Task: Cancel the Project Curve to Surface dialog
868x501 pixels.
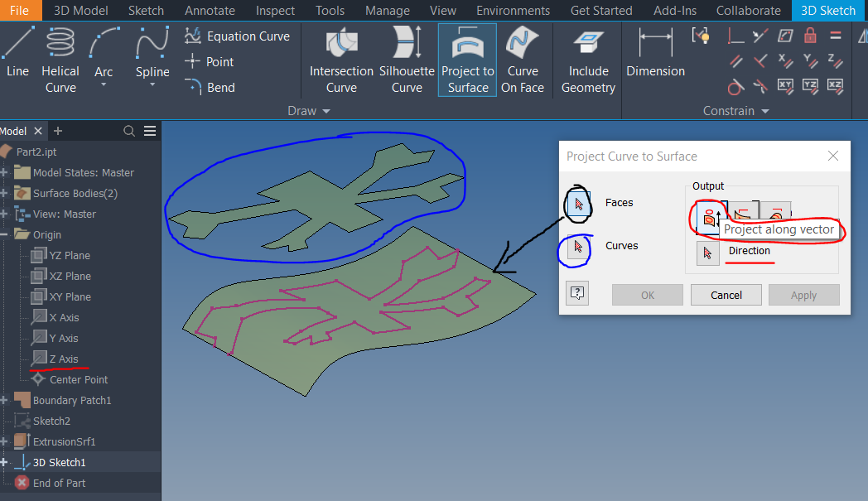Action: coord(726,294)
